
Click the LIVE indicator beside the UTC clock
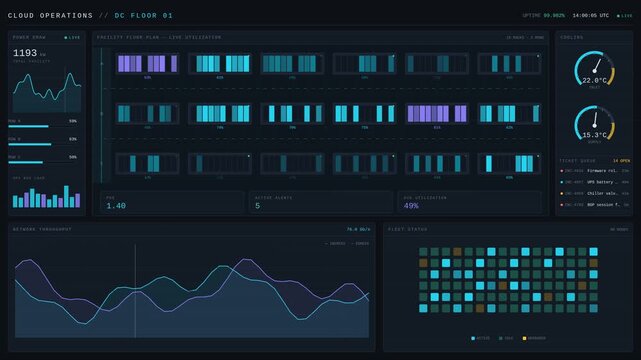point(624,16)
